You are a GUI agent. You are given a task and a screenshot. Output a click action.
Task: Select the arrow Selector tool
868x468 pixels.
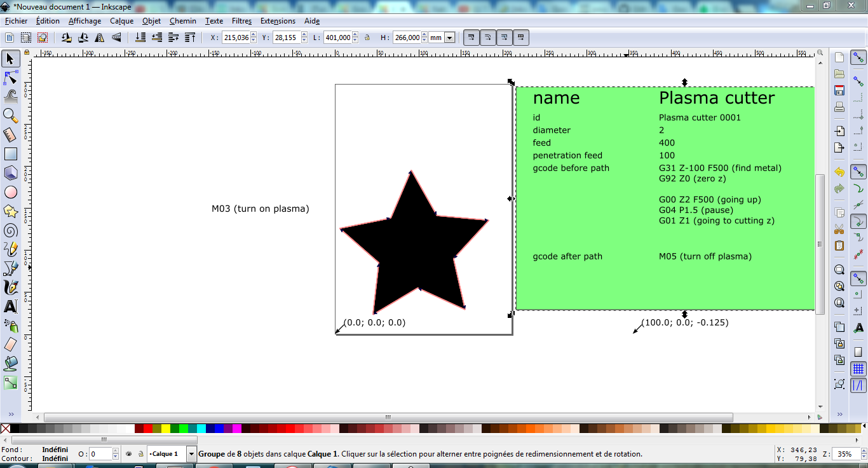click(10, 59)
